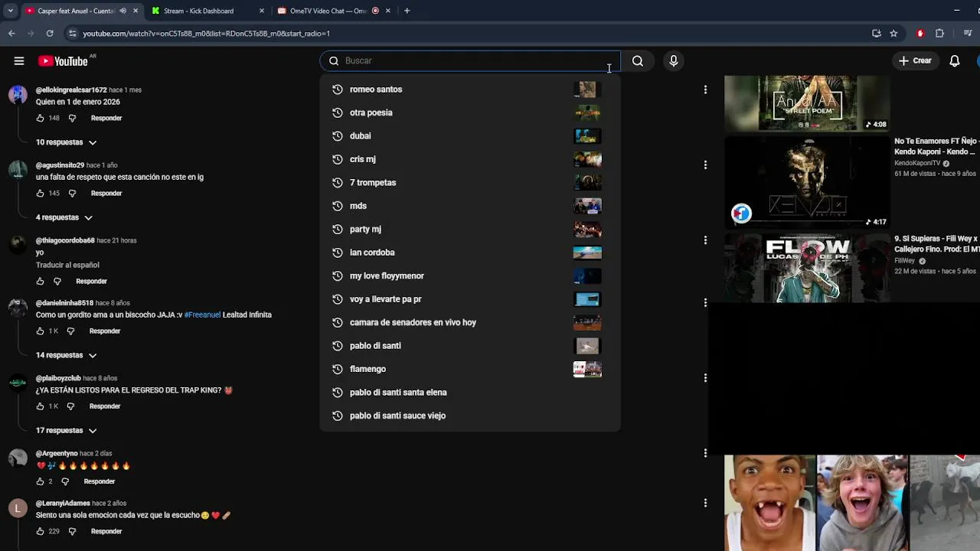Like the comment by @danielninha8518
The image size is (980, 551).
(41, 331)
